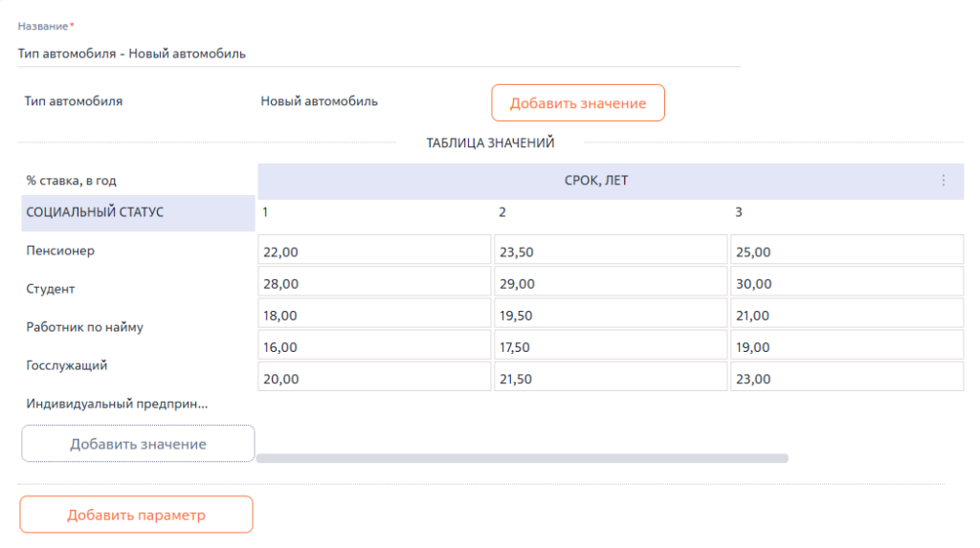
Task: Edit the cell with value 25,00
Action: click(x=846, y=252)
